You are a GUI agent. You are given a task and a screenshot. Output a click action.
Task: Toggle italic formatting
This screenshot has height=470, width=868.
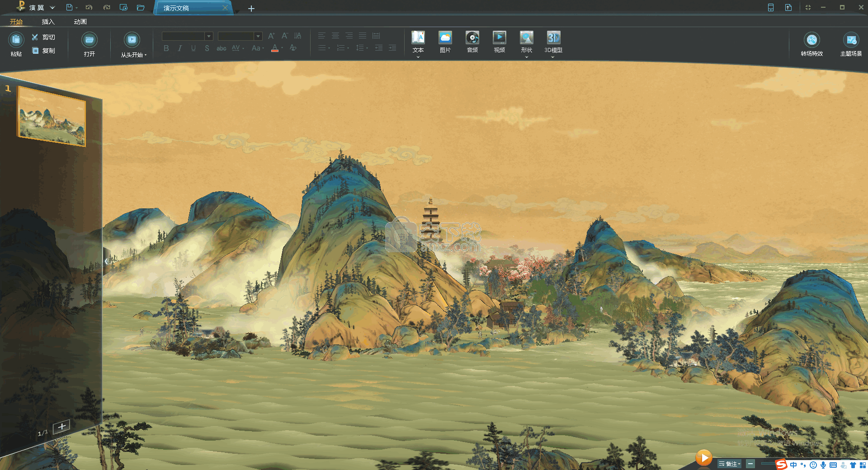pyautogui.click(x=180, y=48)
